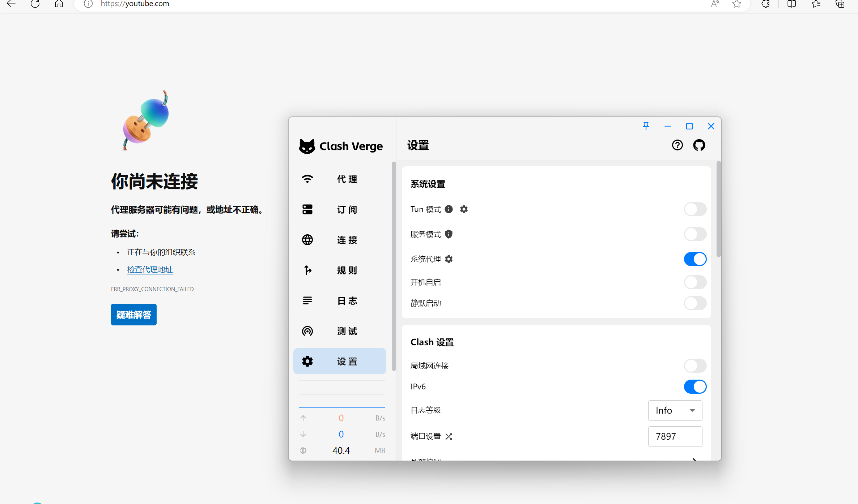Enable 开机自启 auto-launch switch
The height and width of the screenshot is (504, 858).
tap(695, 282)
